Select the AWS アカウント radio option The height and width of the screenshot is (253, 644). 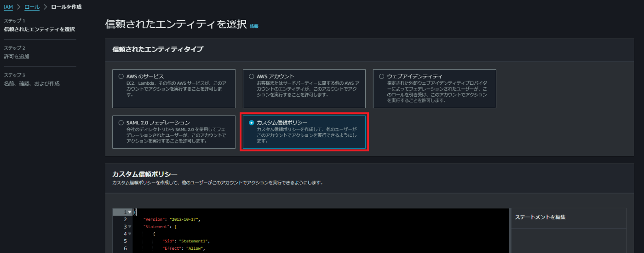[x=251, y=76]
